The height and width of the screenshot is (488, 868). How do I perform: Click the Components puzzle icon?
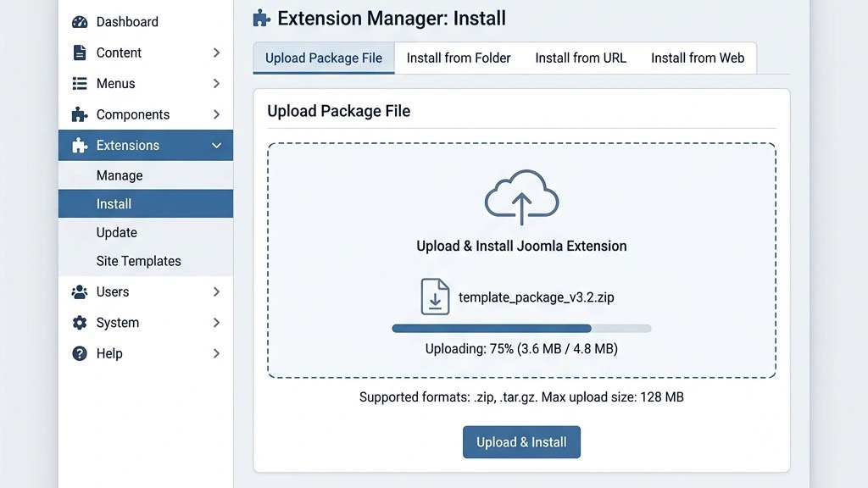(80, 114)
